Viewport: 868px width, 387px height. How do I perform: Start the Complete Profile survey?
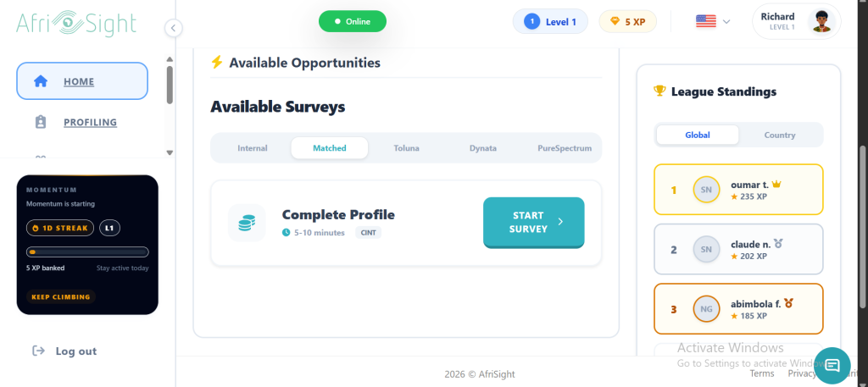point(533,222)
